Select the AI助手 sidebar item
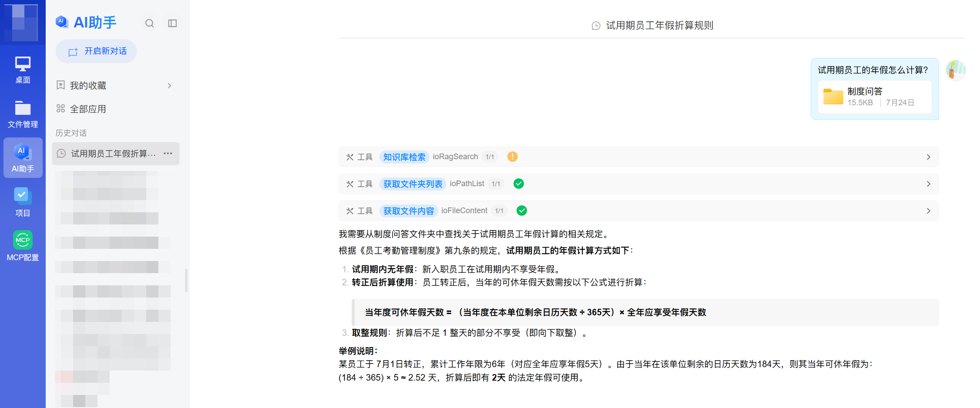The image size is (980, 408). point(23,158)
